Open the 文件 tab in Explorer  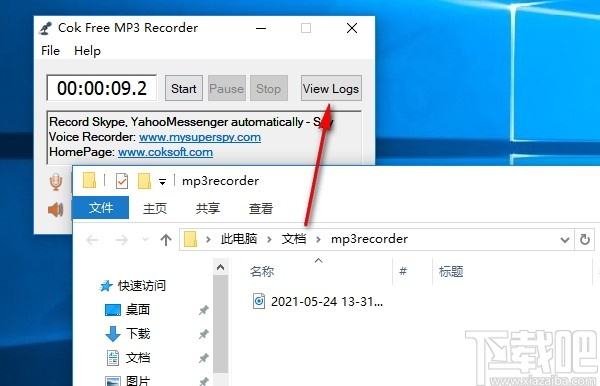101,208
